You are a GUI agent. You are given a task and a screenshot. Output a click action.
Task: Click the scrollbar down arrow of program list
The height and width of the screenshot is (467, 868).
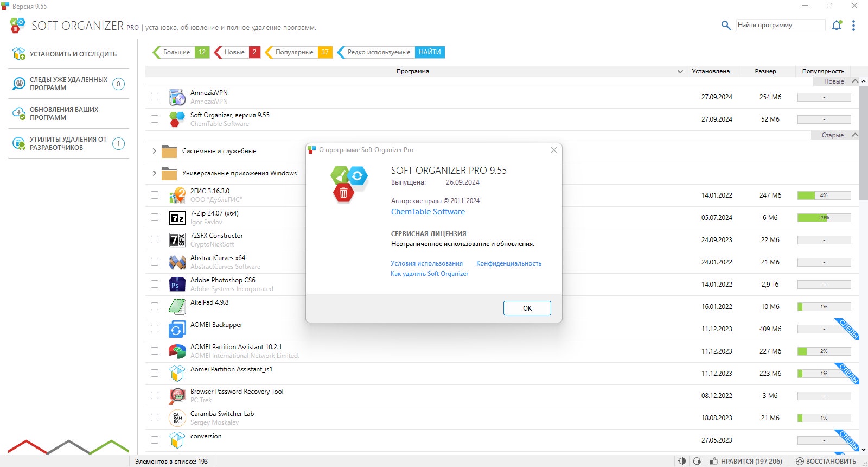coord(864,450)
